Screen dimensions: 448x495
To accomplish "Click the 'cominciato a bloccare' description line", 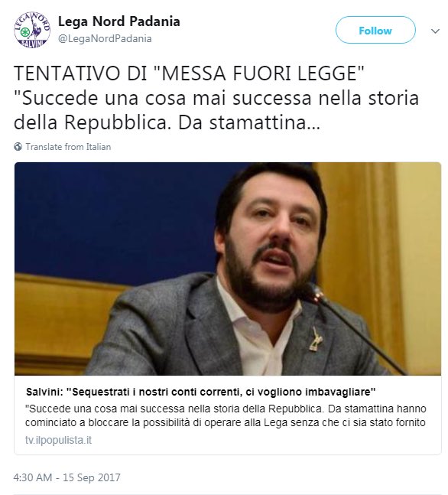I will point(226,422).
